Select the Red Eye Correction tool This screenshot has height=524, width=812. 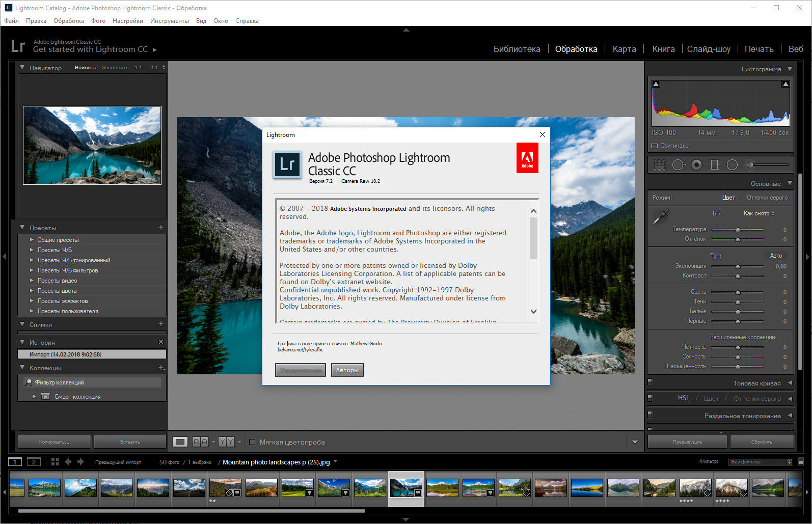coord(697,165)
